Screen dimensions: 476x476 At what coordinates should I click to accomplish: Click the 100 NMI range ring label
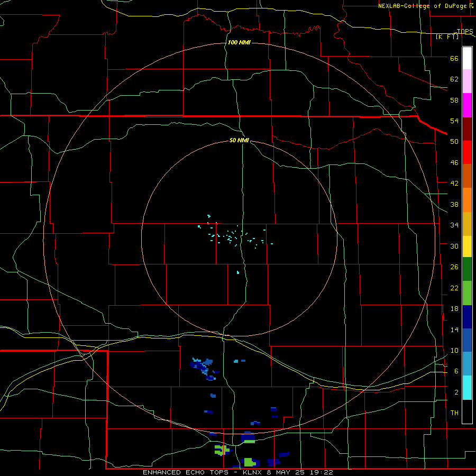pyautogui.click(x=239, y=42)
